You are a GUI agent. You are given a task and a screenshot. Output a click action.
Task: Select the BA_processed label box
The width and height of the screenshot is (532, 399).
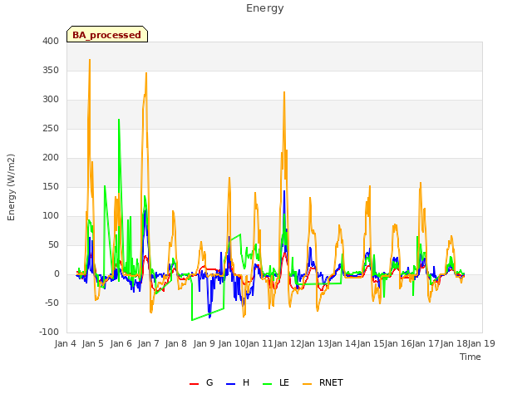coord(107,34)
